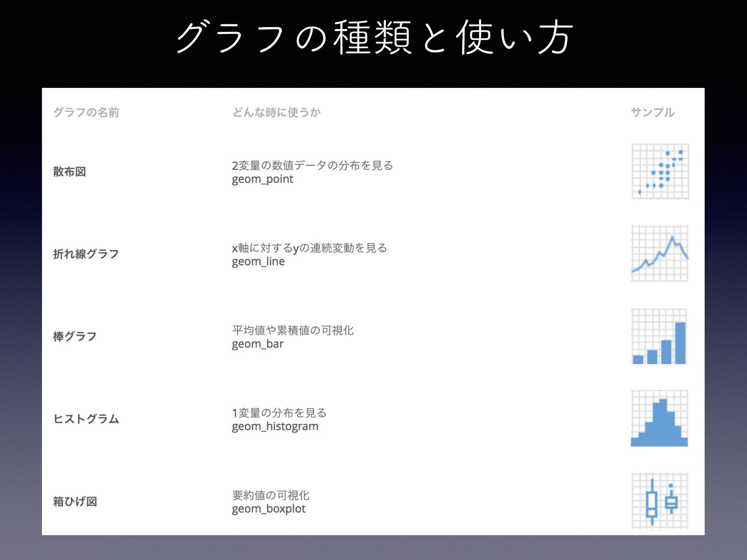The width and height of the screenshot is (747, 560).
Task: Click the histogram sample icon
Action: click(659, 418)
